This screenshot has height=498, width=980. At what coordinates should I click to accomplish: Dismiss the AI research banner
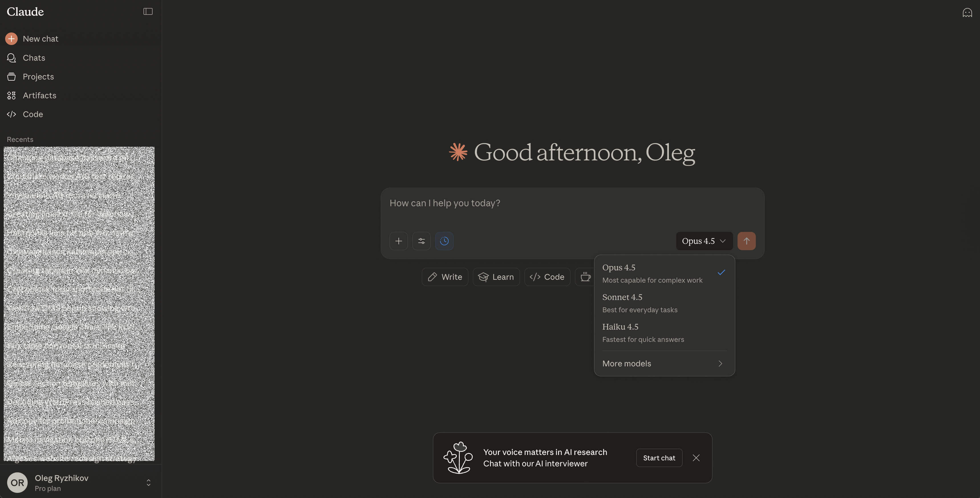pyautogui.click(x=696, y=458)
